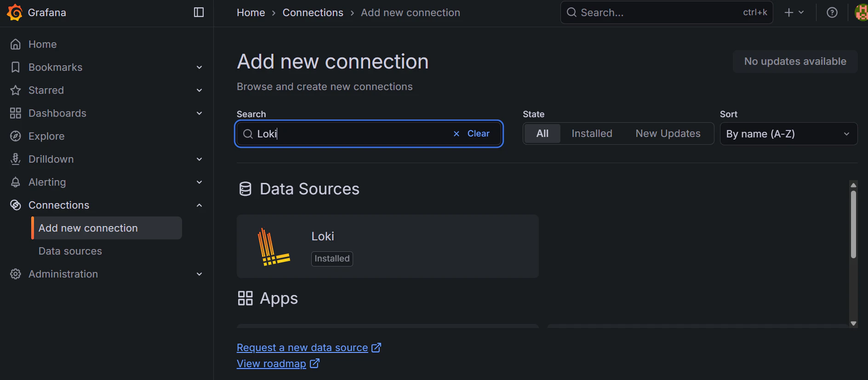Focus the top Search bar
Screen dimensions: 868x380
tap(667, 12)
